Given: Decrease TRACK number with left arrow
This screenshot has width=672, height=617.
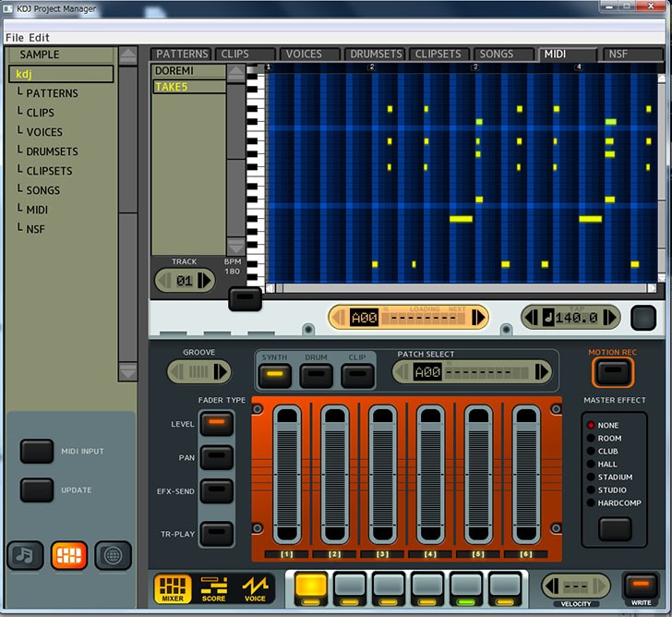Looking at the screenshot, I should coord(164,281).
